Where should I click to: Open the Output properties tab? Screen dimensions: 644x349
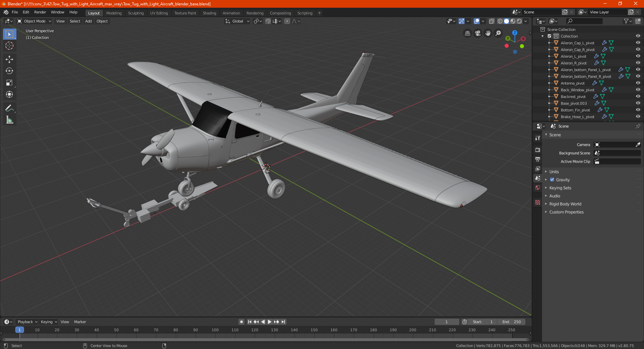coord(538,159)
